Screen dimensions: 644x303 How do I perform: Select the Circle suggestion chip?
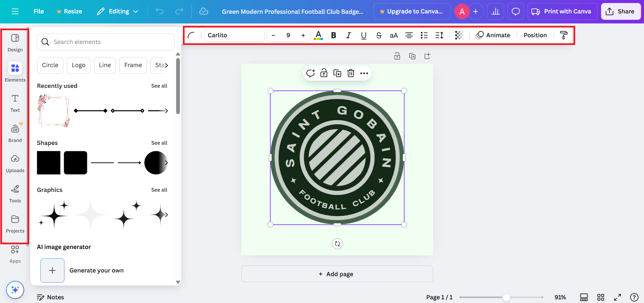coord(50,65)
